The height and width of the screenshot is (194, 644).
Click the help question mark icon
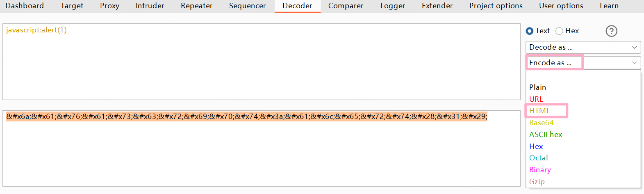coord(611,31)
